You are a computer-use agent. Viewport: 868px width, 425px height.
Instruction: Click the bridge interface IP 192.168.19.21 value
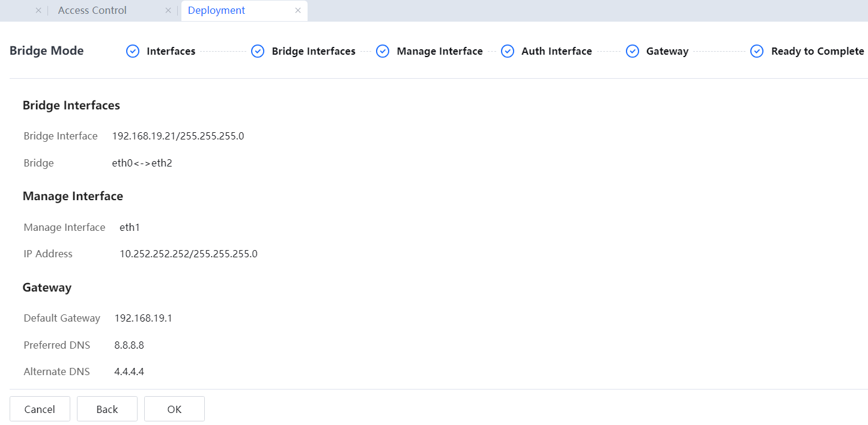(178, 136)
